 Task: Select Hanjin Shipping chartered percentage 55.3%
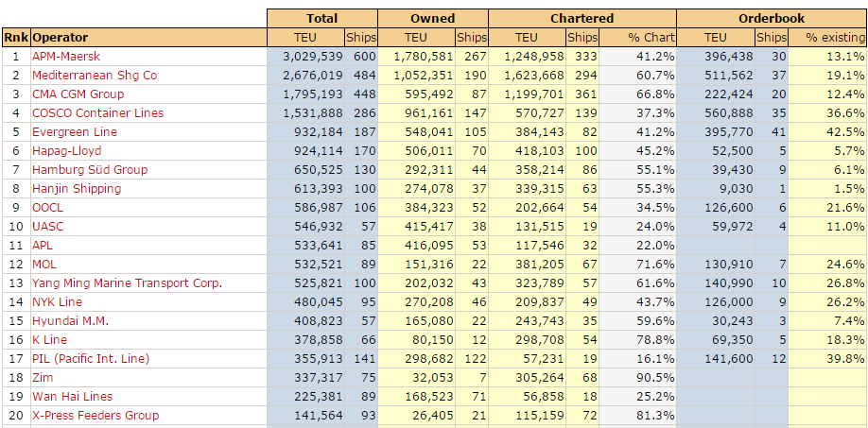655,189
